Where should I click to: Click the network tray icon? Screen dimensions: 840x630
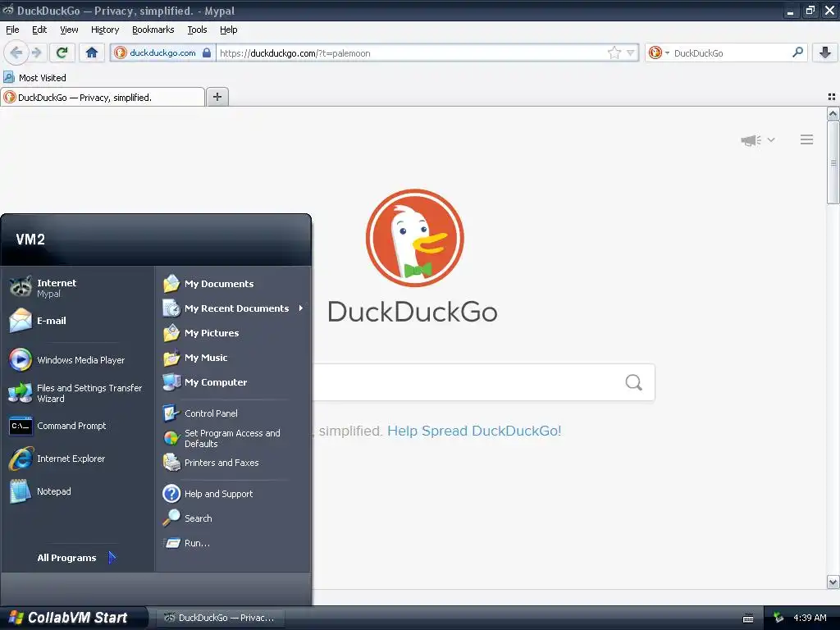778,619
